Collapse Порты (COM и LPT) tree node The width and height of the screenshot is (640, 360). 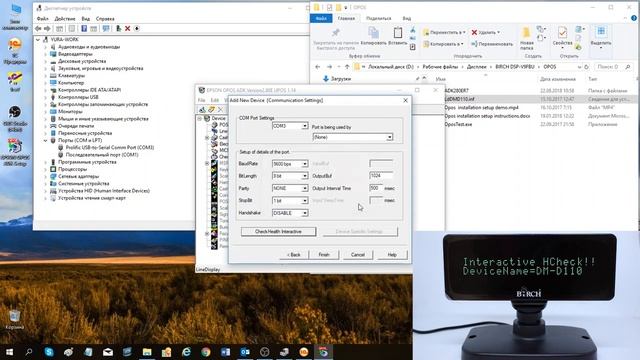(46, 140)
